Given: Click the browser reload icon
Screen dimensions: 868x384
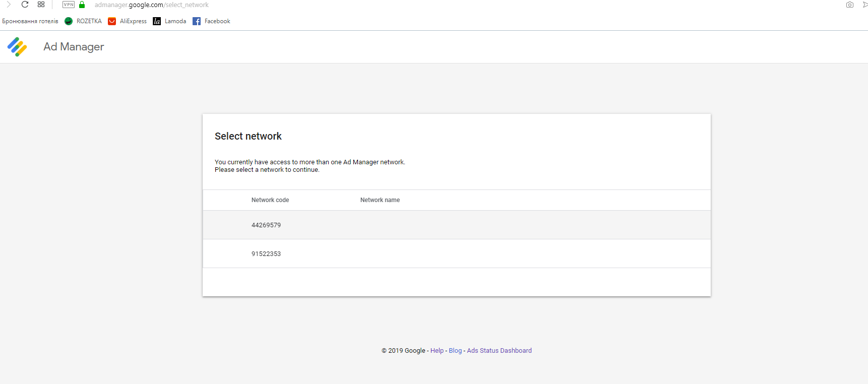Looking at the screenshot, I should pos(25,5).
